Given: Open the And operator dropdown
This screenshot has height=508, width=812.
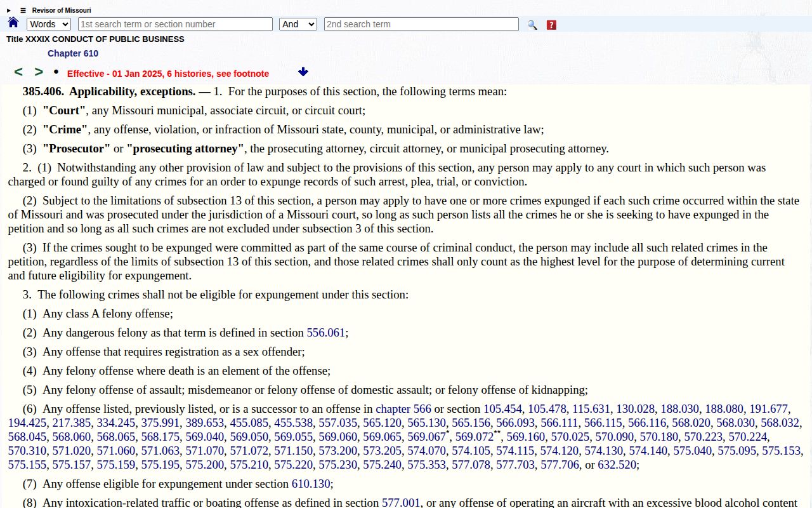Looking at the screenshot, I should [x=298, y=24].
